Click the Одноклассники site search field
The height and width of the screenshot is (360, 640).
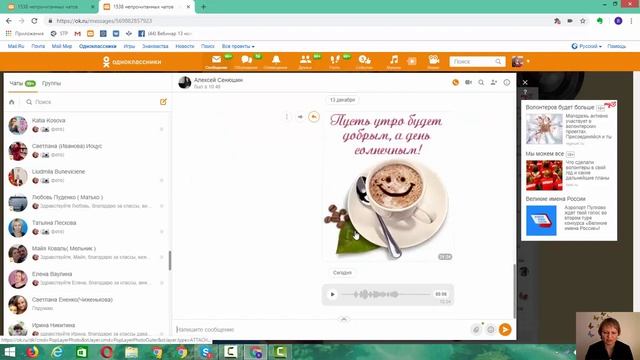point(477,61)
